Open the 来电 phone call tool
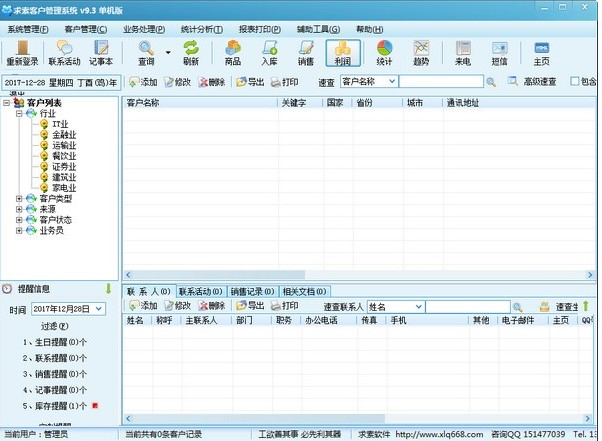This screenshot has width=602, height=441. pos(463,53)
